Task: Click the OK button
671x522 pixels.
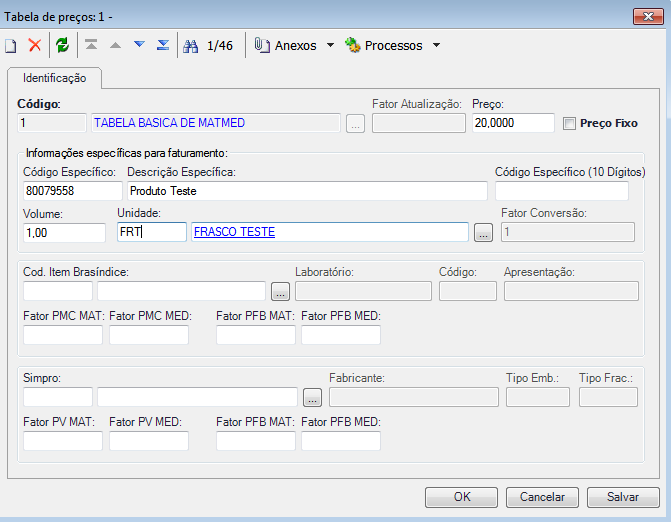Action: 461,497
